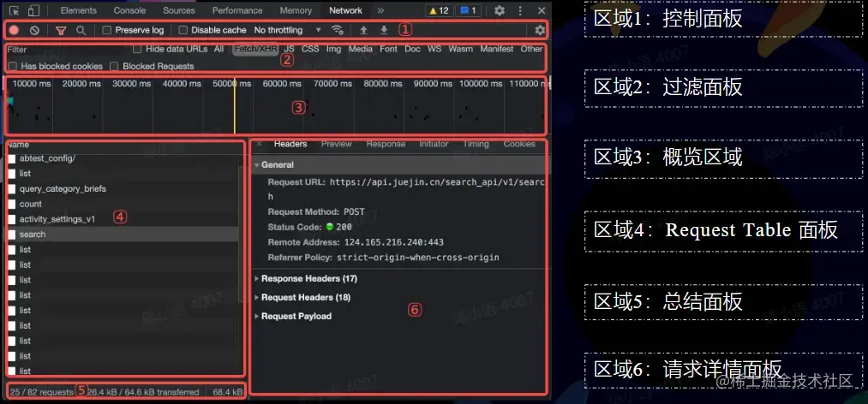Check Has blocked cookies
The height and width of the screenshot is (404, 868).
point(12,66)
